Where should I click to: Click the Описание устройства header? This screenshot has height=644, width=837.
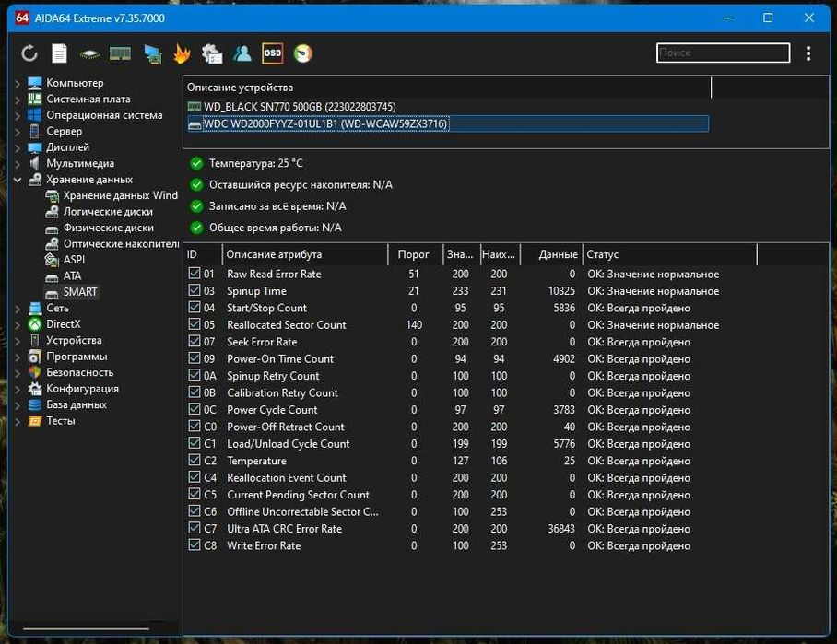(447, 88)
